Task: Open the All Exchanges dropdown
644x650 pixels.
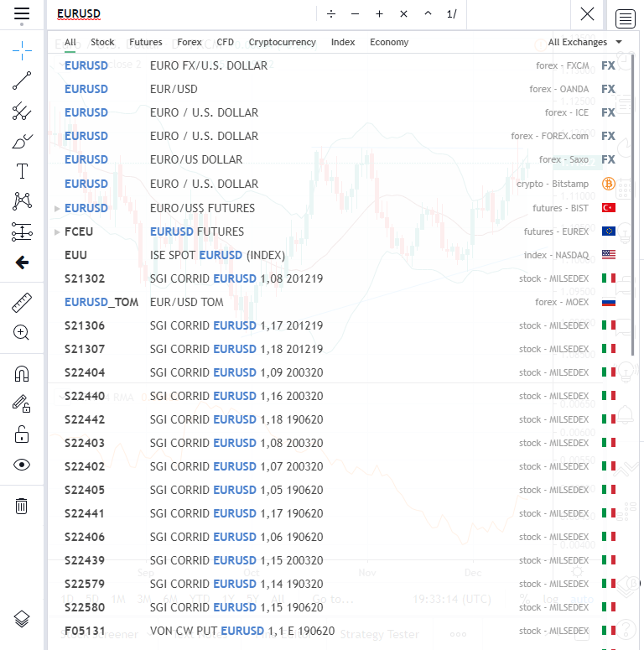Action: pyautogui.click(x=584, y=42)
